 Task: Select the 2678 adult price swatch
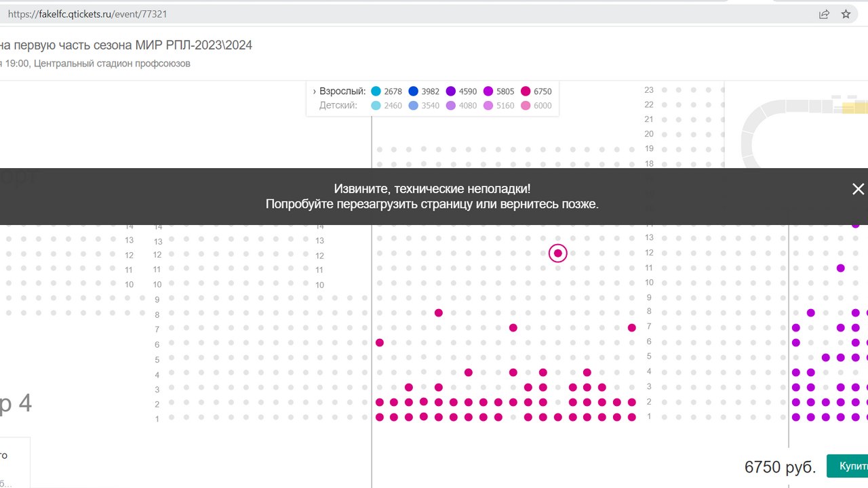coord(376,91)
